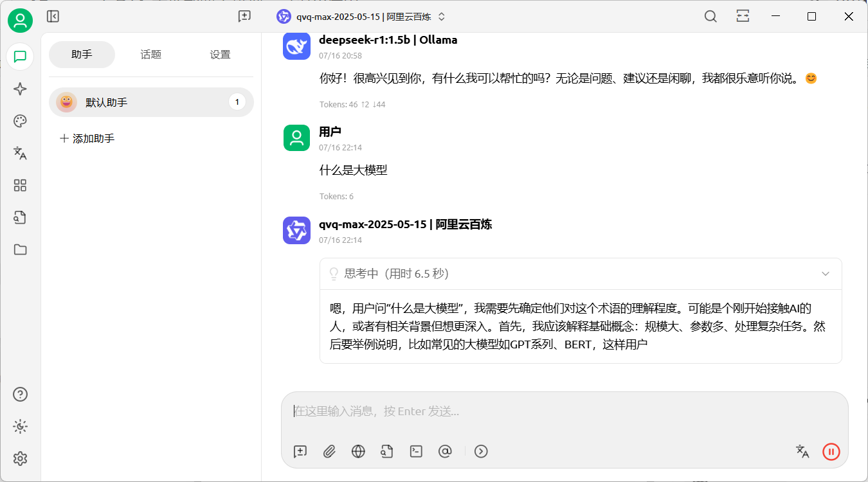The height and width of the screenshot is (482, 868).
Task: Open MCP terminal icon in input toolbar
Action: point(416,451)
